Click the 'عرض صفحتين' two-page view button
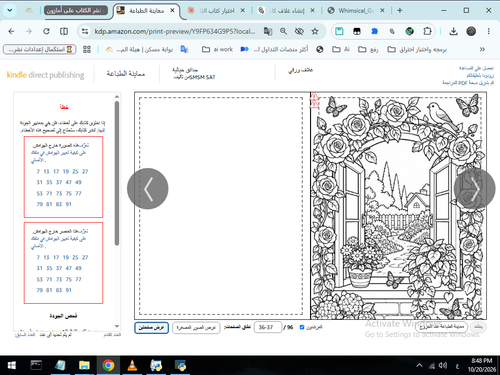The height and width of the screenshot is (375, 500). [151, 328]
